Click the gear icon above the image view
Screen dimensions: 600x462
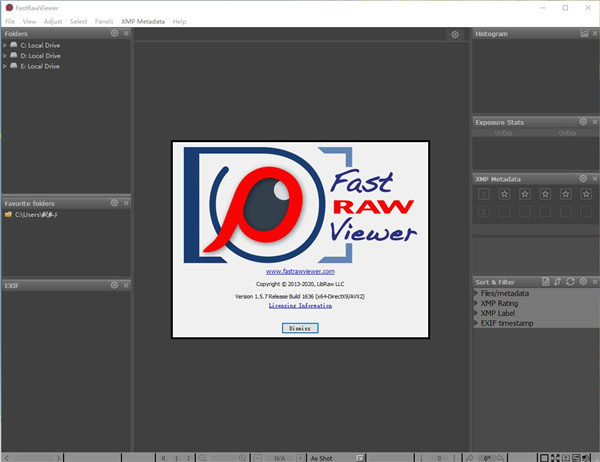coord(455,34)
